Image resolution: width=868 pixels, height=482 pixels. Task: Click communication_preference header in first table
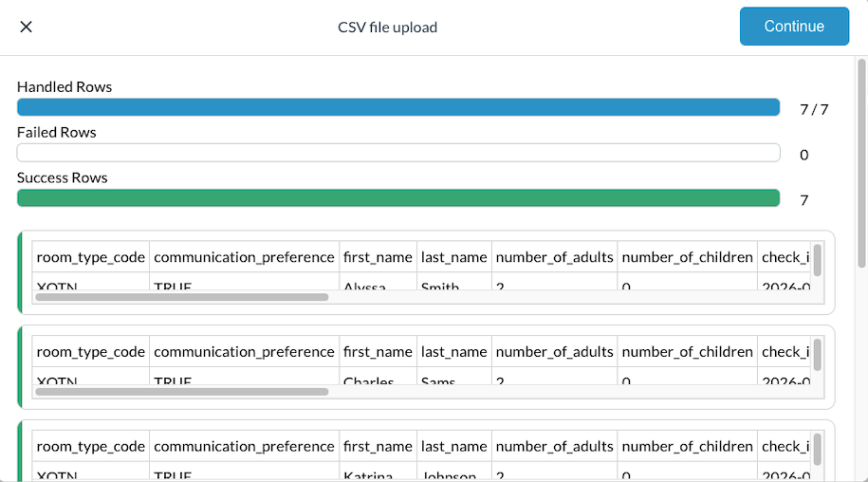tap(244, 257)
